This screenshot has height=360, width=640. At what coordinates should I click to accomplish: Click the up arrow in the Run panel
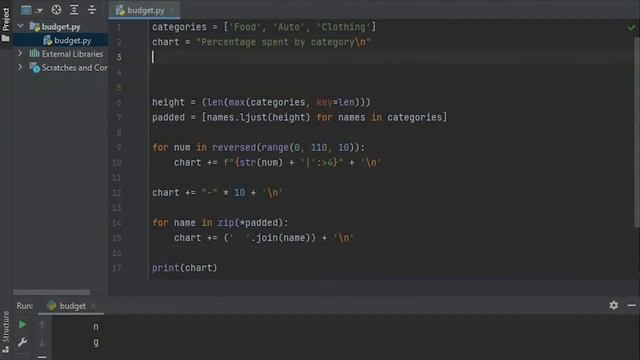pyautogui.click(x=42, y=325)
